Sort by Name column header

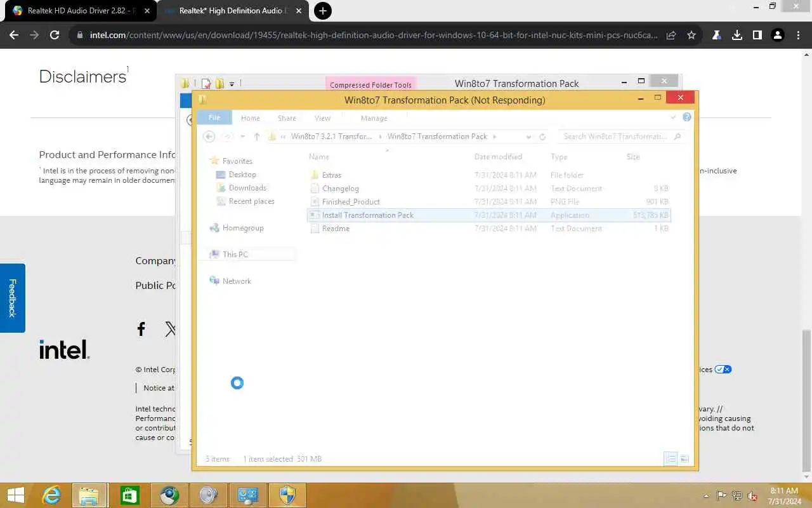tap(319, 157)
